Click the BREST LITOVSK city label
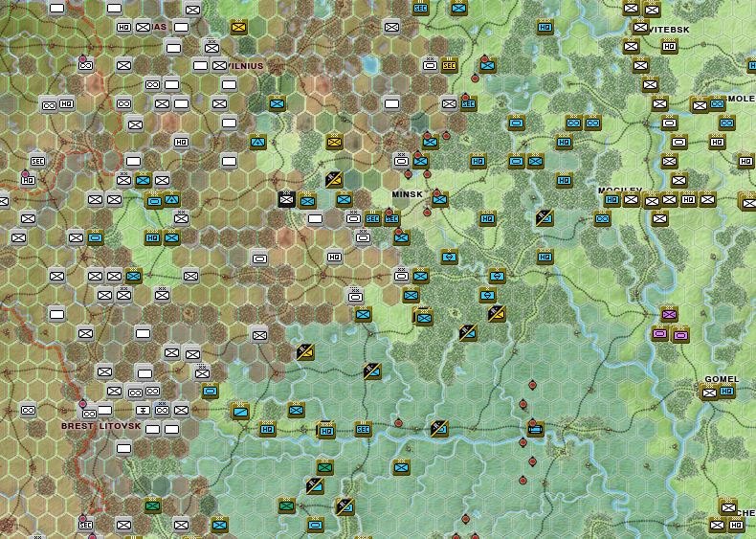 (x=101, y=426)
